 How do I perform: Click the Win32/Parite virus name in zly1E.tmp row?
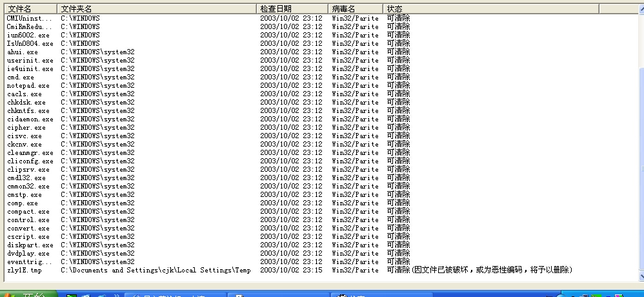pyautogui.click(x=356, y=270)
